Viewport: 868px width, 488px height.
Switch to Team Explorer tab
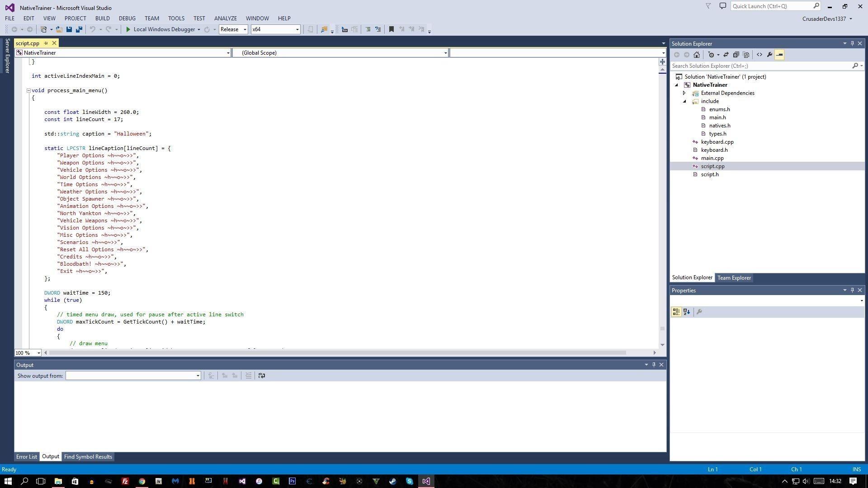coord(734,278)
